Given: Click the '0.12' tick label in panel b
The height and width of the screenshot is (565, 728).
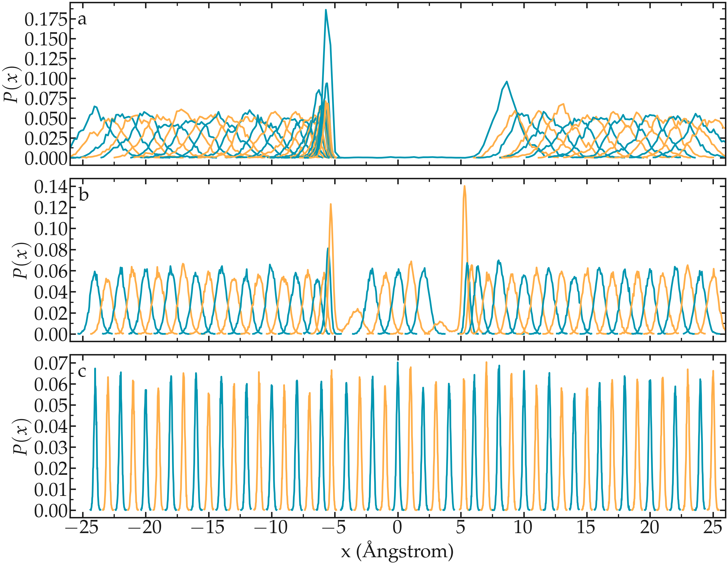Looking at the screenshot, I should (x=51, y=208).
